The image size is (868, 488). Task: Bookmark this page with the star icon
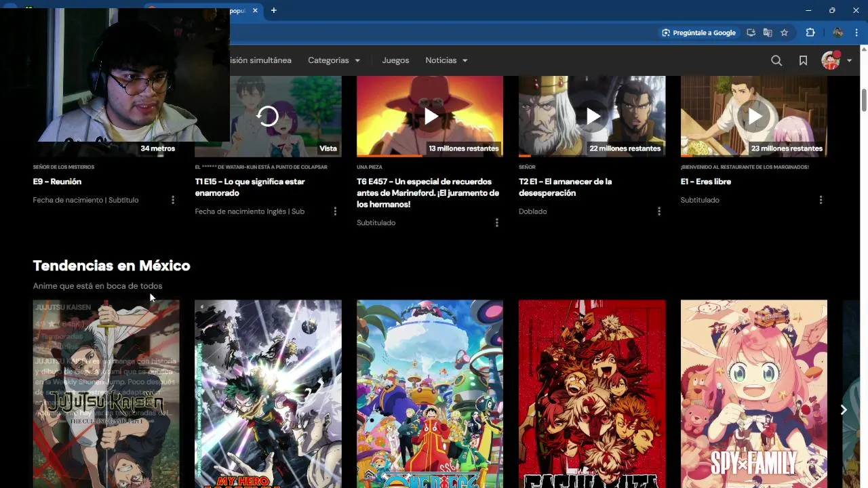[x=784, y=33]
